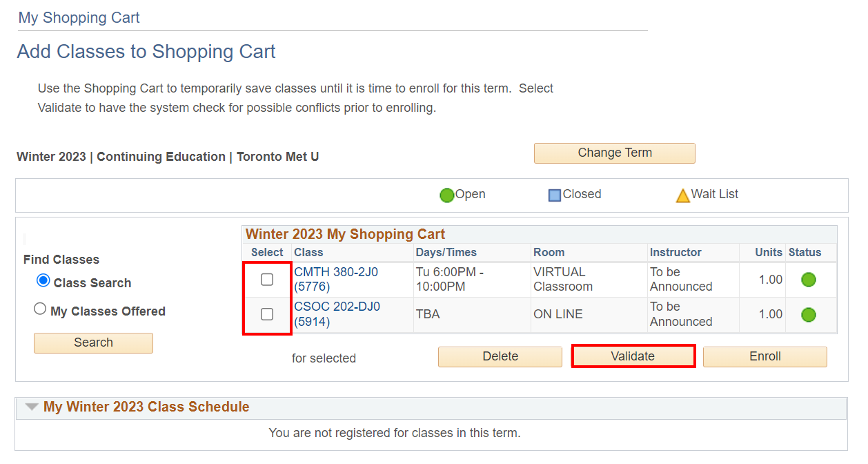This screenshot has width=868, height=464.
Task: Click the CSOC 202-DJ0 green status icon
Action: point(809,315)
